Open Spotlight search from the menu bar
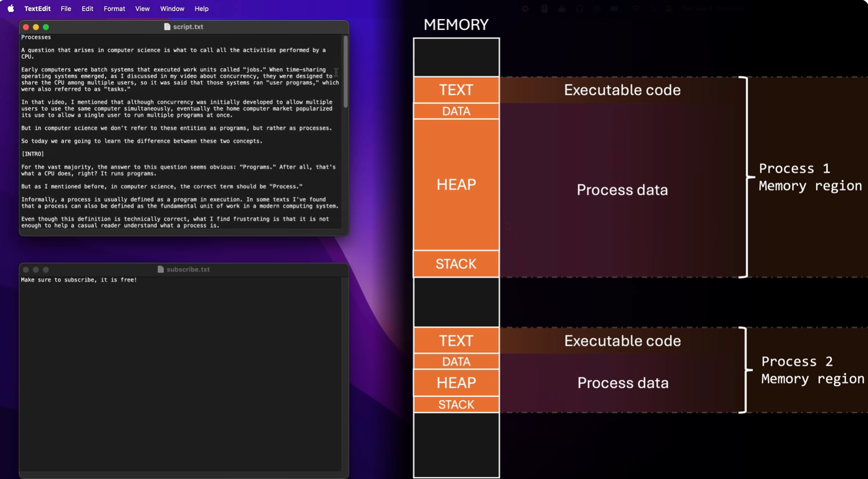This screenshot has height=479, width=868. pos(653,8)
